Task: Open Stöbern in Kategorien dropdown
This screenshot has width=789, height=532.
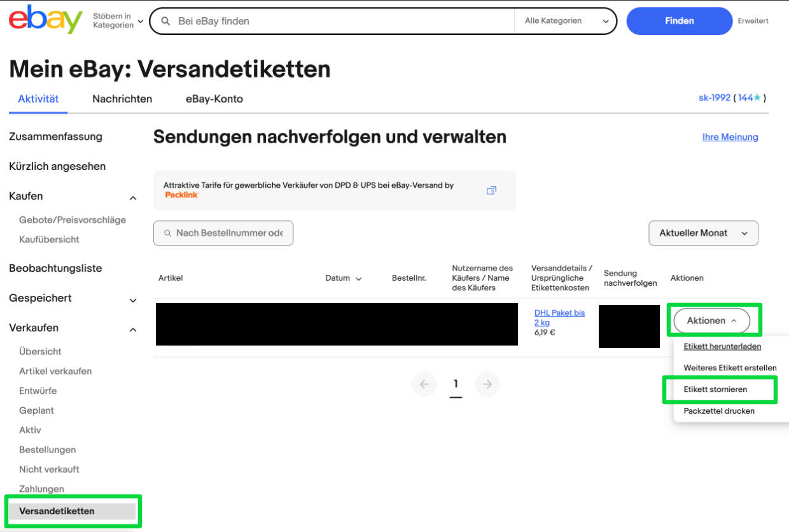Action: coord(118,20)
